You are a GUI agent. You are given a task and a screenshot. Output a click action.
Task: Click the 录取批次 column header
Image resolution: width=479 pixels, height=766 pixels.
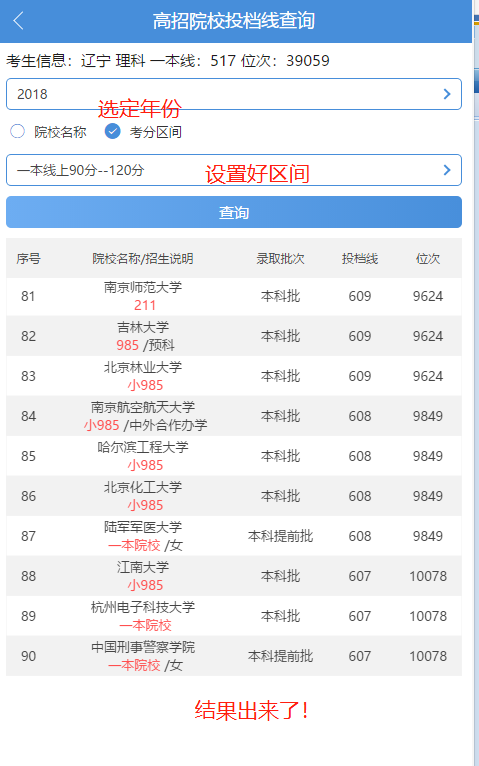pyautogui.click(x=280, y=258)
